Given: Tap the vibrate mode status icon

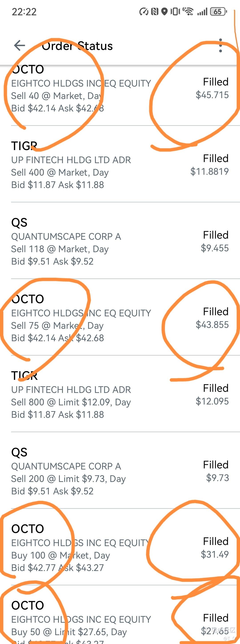Looking at the screenshot, I should pos(175,12).
